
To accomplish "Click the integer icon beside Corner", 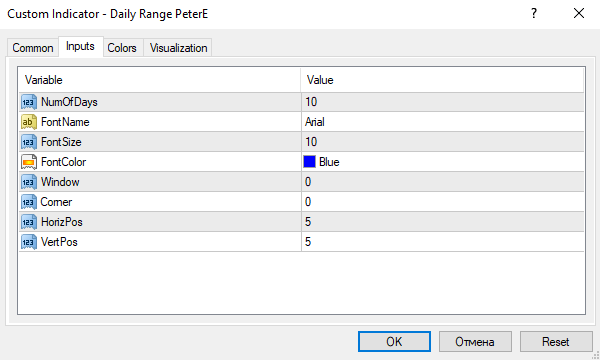I will (29, 202).
